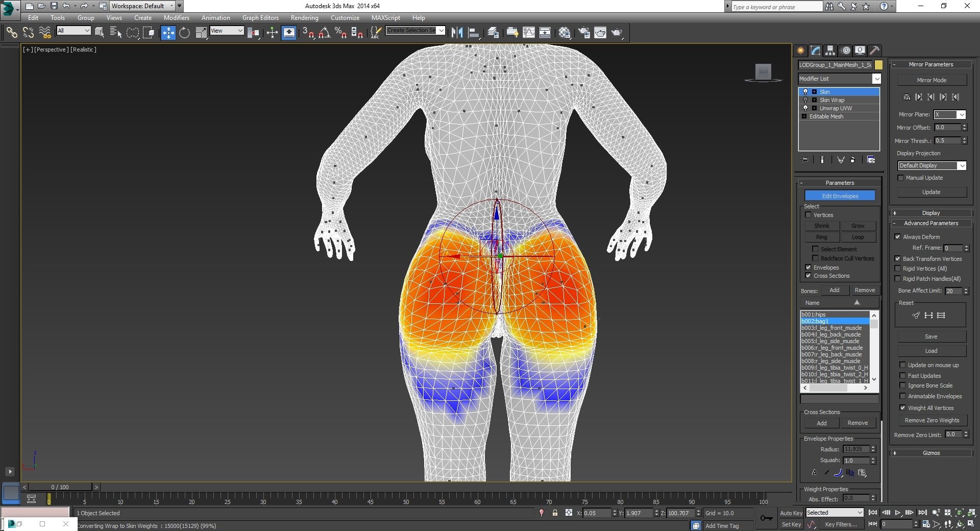Image resolution: width=980 pixels, height=531 pixels.
Task: Click the Mirror Mode button
Action: click(932, 80)
